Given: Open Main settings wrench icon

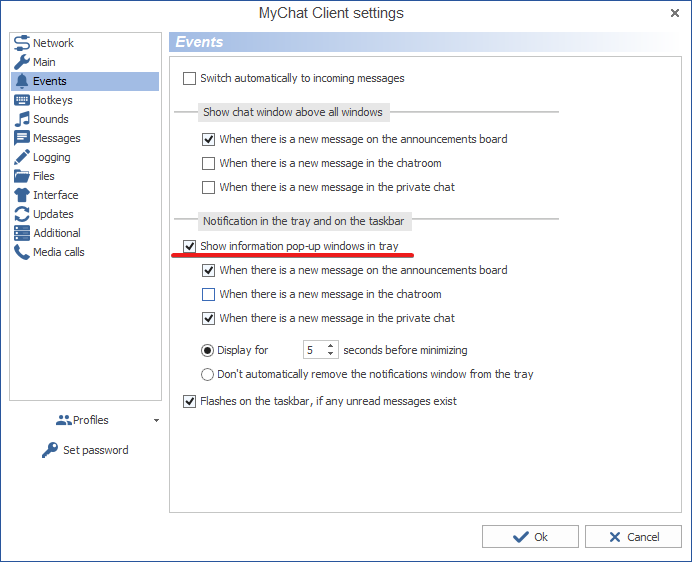Looking at the screenshot, I should click(x=22, y=62).
